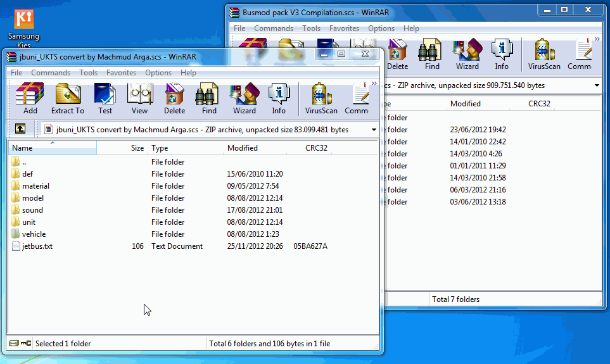Sort by Type column in jbuni_UKTS window
Screen dimensions: 610x364
[x=185, y=147]
